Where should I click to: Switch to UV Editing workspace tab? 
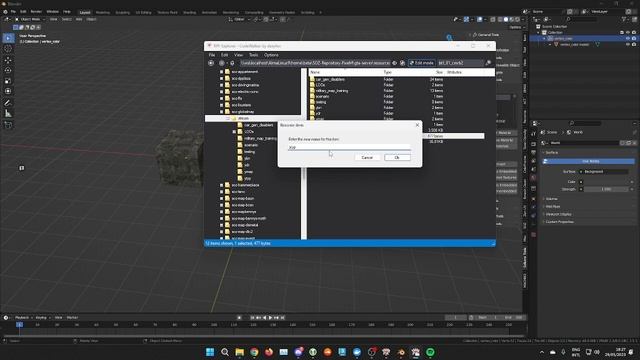[x=143, y=12]
